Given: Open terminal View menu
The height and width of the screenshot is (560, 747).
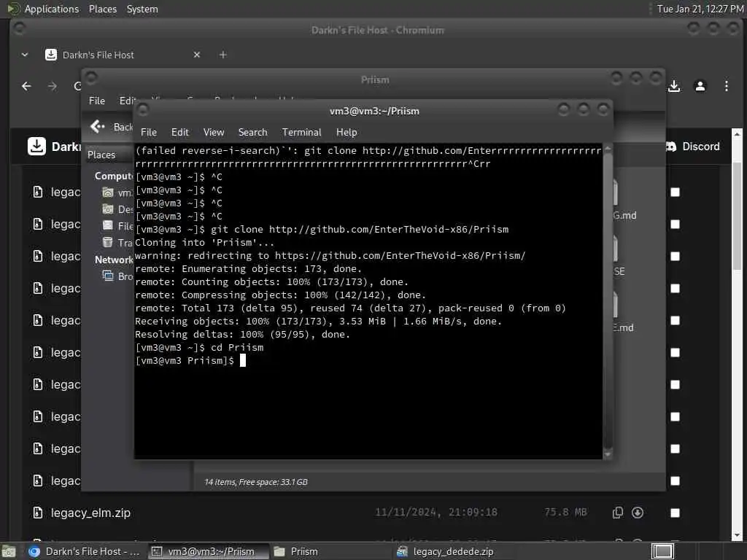Looking at the screenshot, I should point(214,132).
